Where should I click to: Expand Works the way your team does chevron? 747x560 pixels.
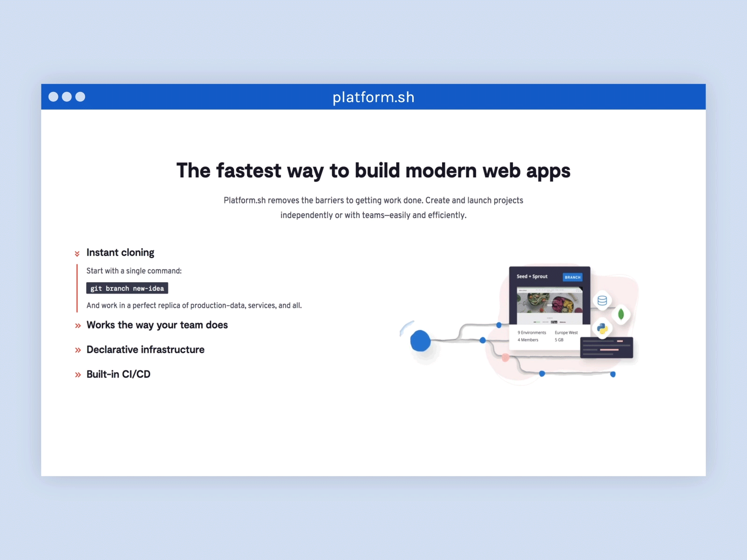pos(78,325)
